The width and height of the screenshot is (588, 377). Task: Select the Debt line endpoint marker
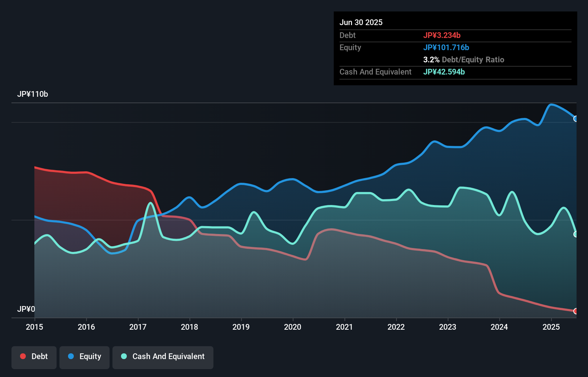(575, 311)
